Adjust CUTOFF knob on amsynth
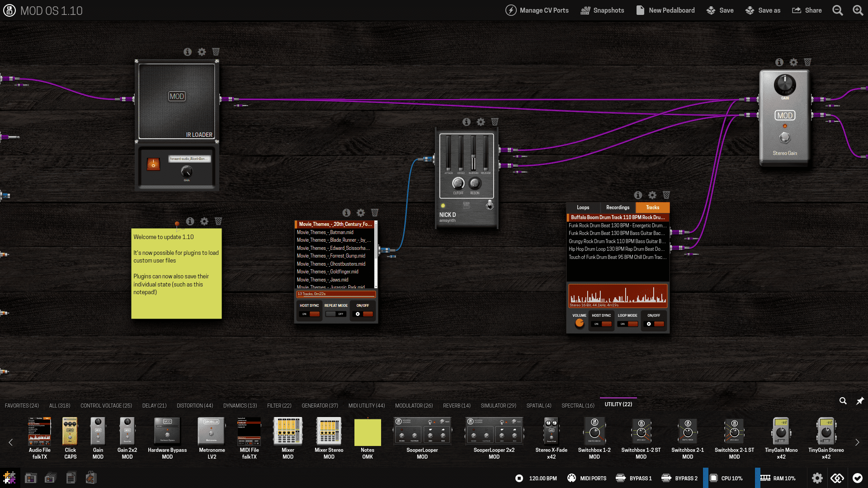Image resolution: width=868 pixels, height=488 pixels. coord(458,183)
